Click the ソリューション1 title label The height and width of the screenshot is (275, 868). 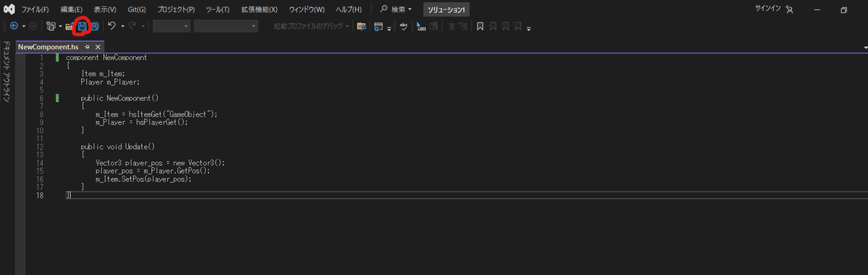tap(446, 10)
